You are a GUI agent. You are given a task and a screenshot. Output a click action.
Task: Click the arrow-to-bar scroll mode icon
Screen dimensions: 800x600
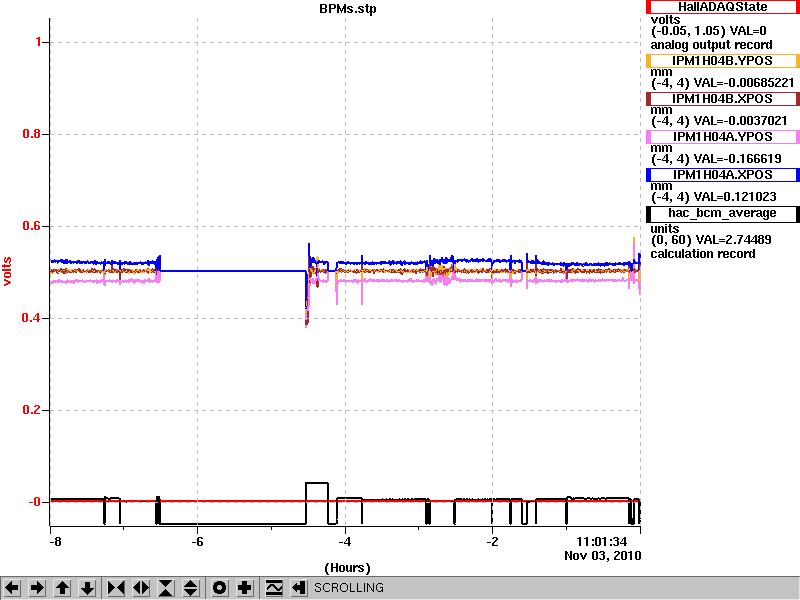point(298,588)
